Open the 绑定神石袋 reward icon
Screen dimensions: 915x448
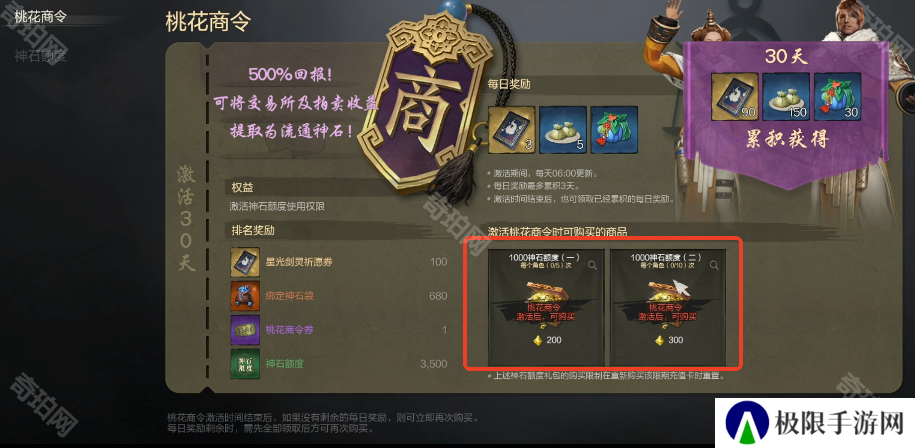click(245, 296)
